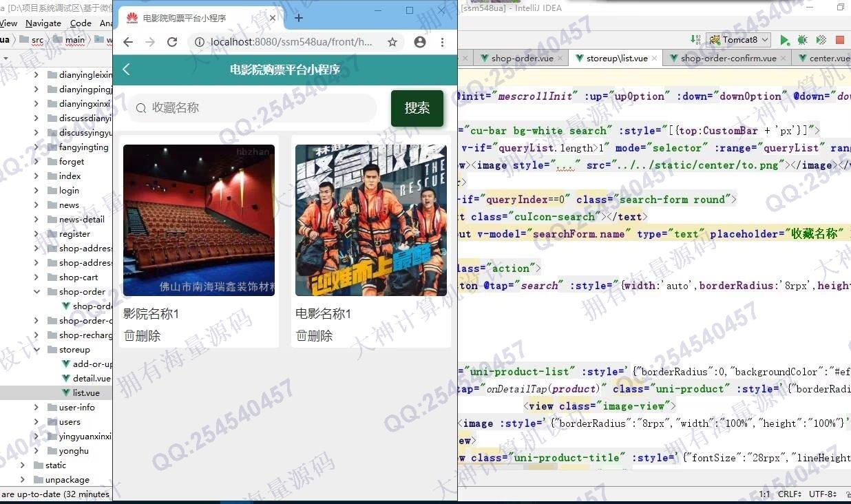Run with coverage icon in IDEA toolbar
The image size is (851, 504).
(x=821, y=40)
